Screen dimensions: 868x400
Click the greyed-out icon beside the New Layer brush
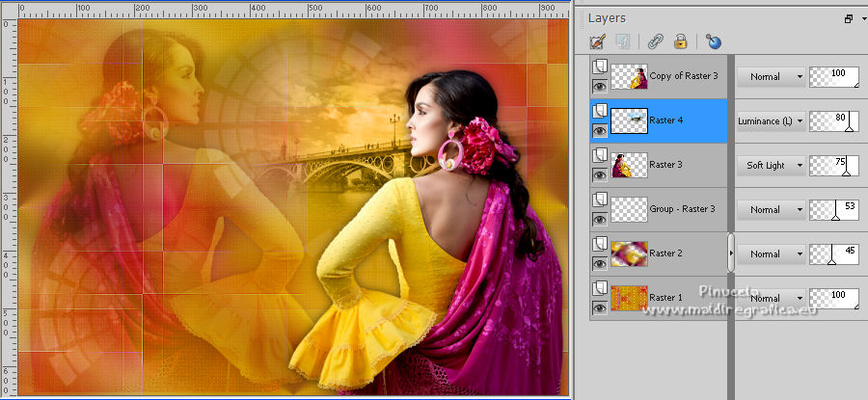(623, 41)
